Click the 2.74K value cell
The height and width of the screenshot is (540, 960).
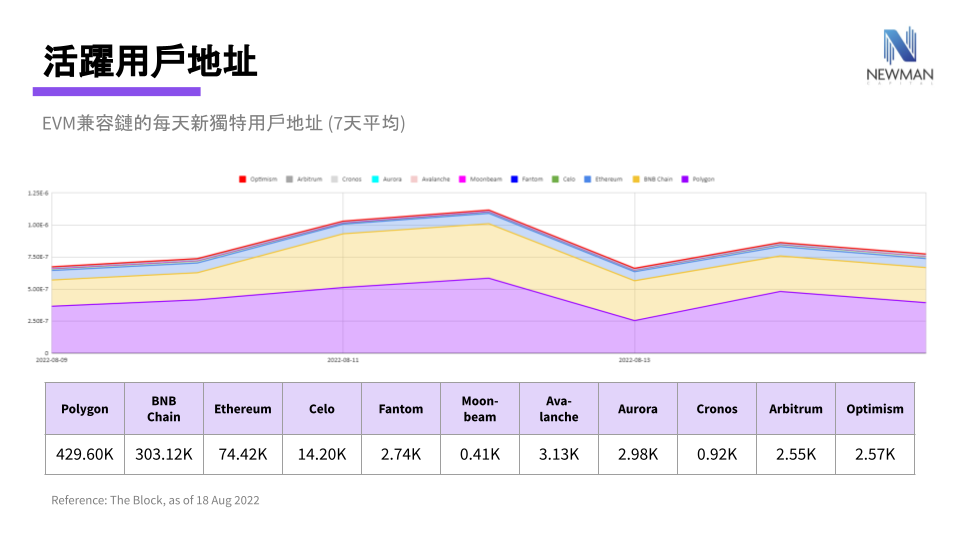400,454
